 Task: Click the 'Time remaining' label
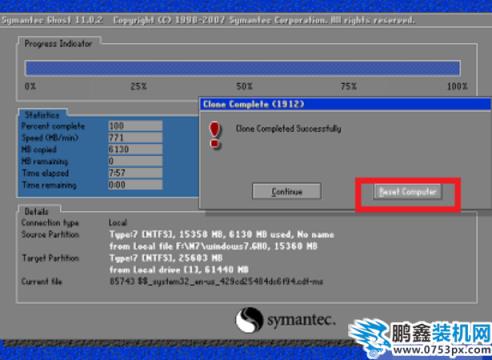click(x=49, y=185)
